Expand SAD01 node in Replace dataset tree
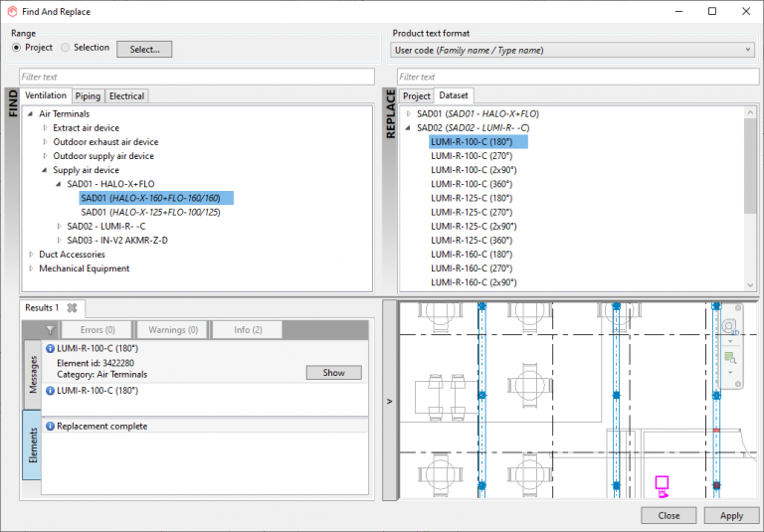 click(x=408, y=114)
